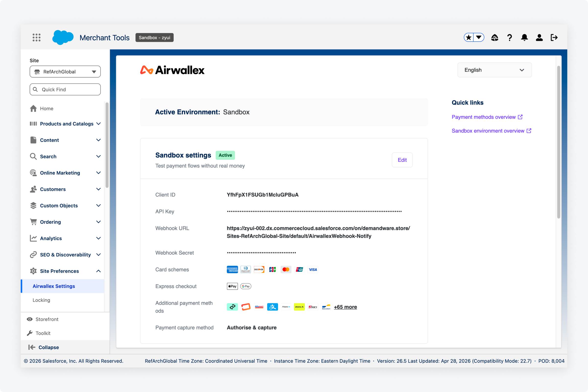Click the Google Pay icon
The image size is (588, 392).
[246, 286]
